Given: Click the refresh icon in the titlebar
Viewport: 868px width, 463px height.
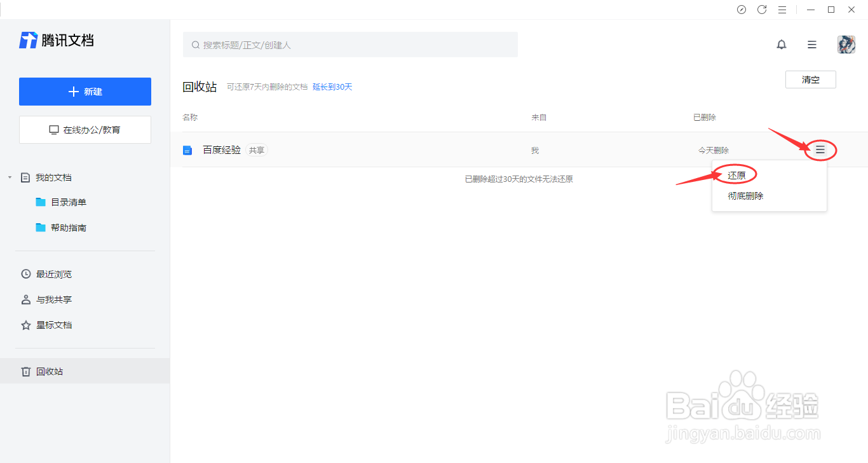Looking at the screenshot, I should click(x=762, y=10).
